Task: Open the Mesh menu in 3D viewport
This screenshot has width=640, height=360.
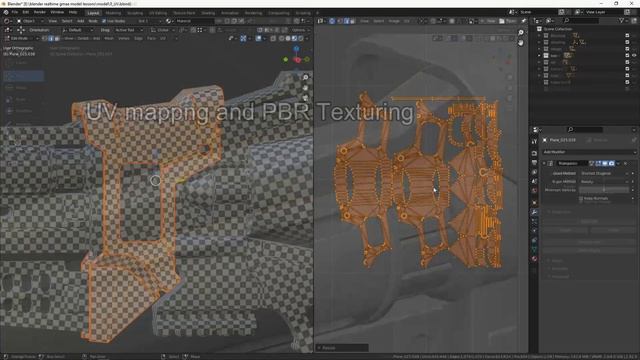Action: point(109,38)
